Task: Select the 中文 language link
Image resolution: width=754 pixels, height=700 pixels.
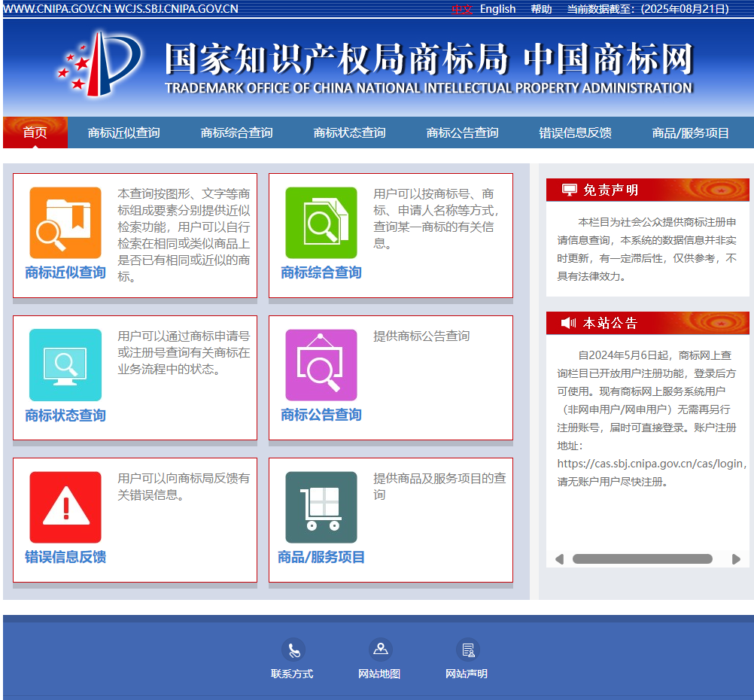Action: 462,9
